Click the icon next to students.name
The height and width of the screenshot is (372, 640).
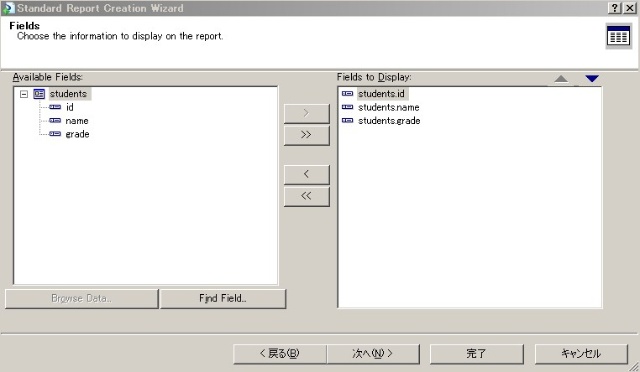347,107
